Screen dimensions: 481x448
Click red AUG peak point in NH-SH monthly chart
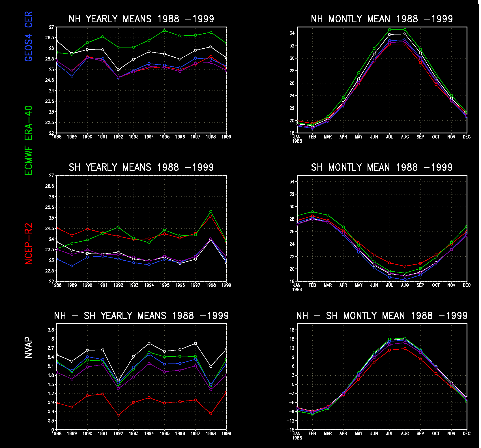point(405,349)
